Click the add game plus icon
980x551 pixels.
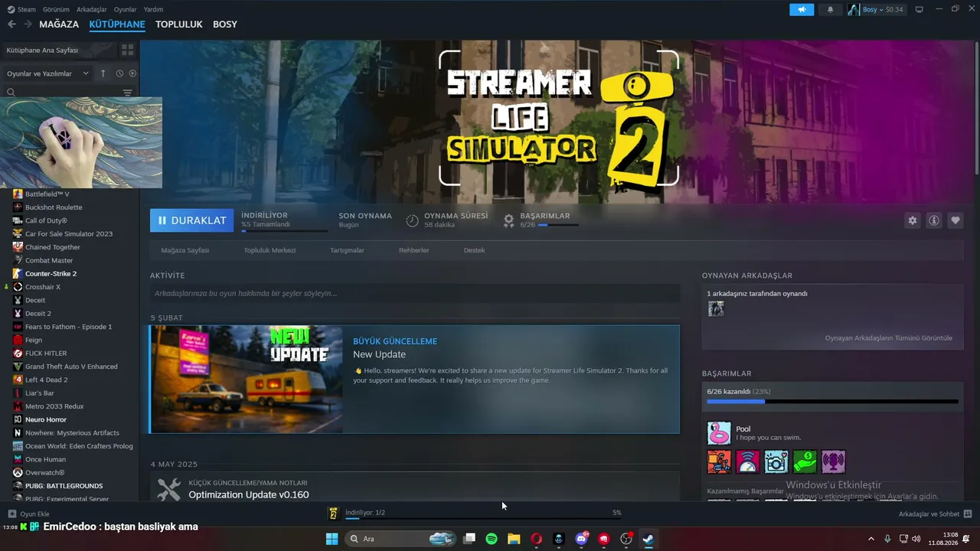pos(11,514)
